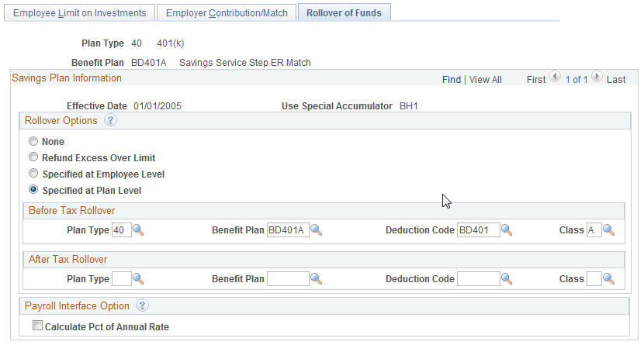Click the 'After Tax Rollover' section header
Image resolution: width=644 pixels, height=345 pixels.
pos(68,259)
